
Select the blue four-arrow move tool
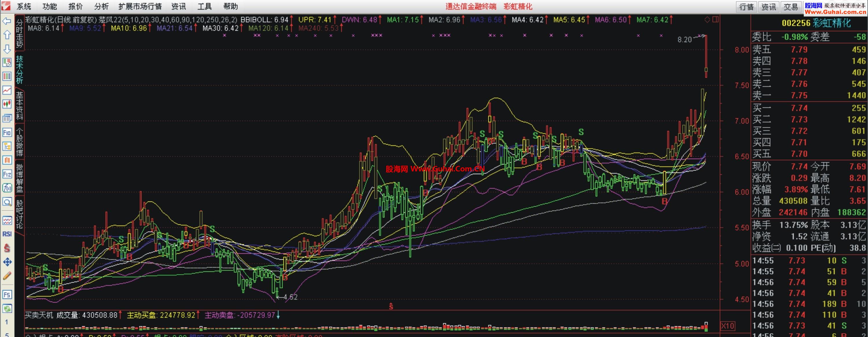click(x=7, y=262)
